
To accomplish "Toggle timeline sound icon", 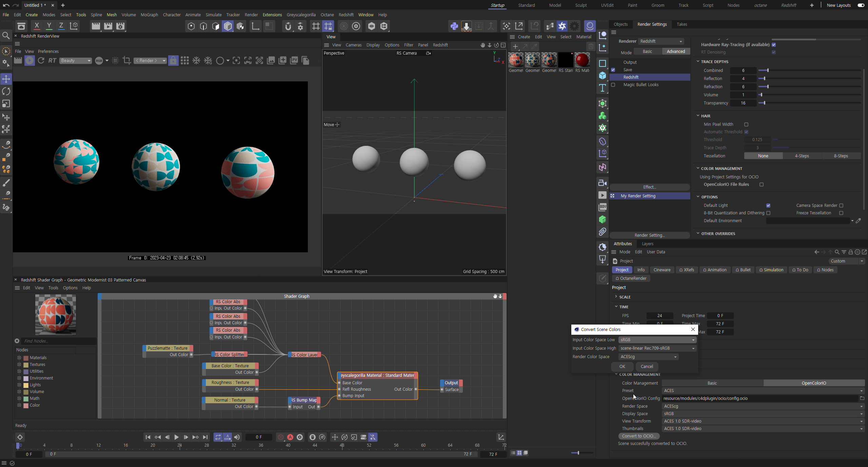I will [x=237, y=437].
